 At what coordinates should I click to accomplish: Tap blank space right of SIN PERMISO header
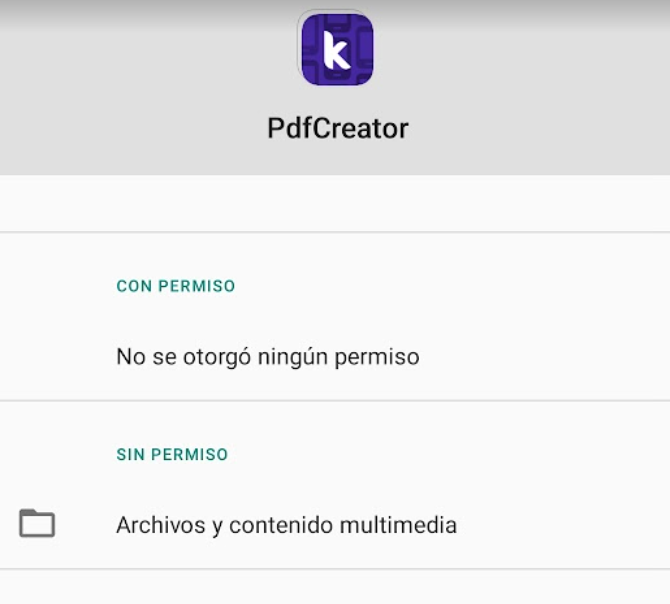point(450,454)
